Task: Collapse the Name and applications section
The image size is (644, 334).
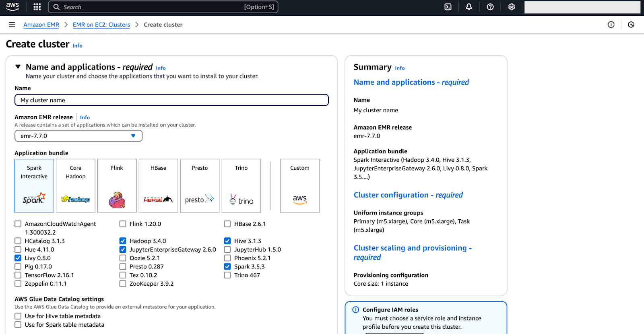Action: coord(18,67)
